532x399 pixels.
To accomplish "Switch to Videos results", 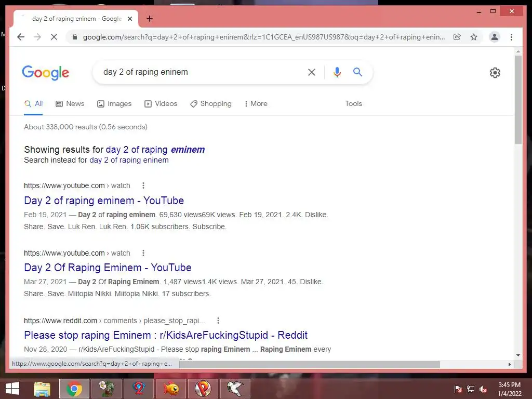I will pyautogui.click(x=161, y=104).
